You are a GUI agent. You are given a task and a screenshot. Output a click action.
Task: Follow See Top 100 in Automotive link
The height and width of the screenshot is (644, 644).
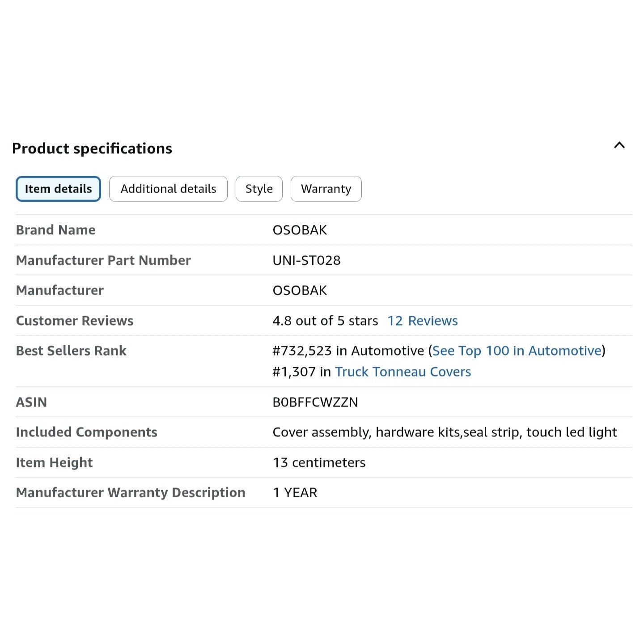[x=517, y=351]
